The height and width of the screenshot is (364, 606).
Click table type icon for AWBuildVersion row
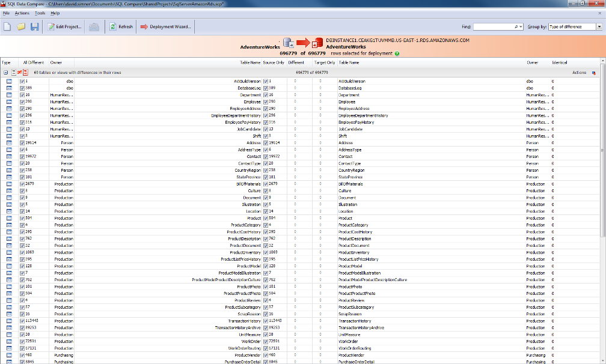[9, 81]
